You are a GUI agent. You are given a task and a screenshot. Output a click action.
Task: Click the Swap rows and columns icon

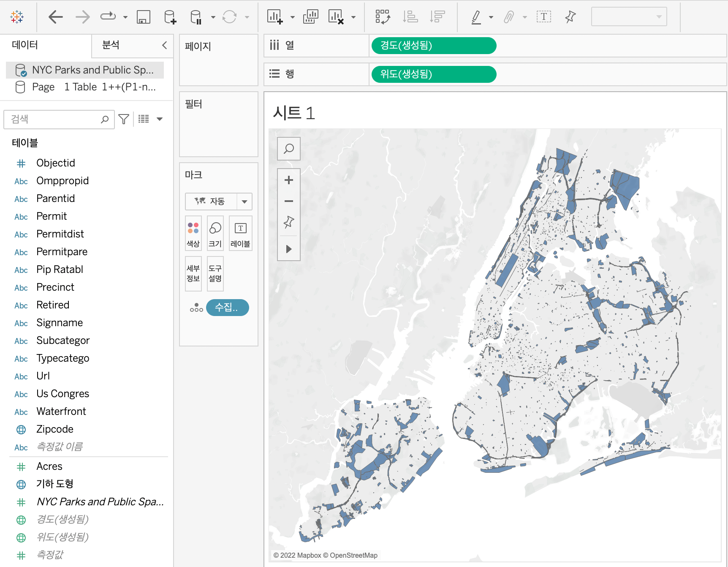point(383,17)
